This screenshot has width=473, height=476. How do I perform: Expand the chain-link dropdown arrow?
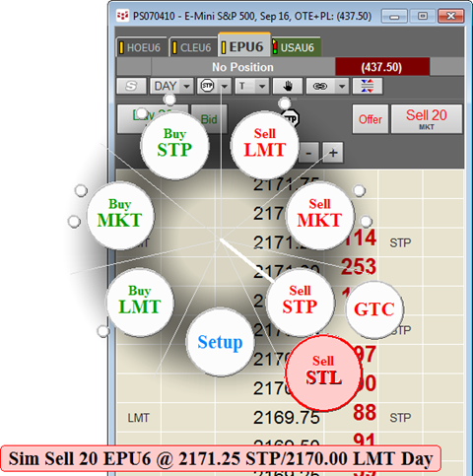[x=342, y=86]
